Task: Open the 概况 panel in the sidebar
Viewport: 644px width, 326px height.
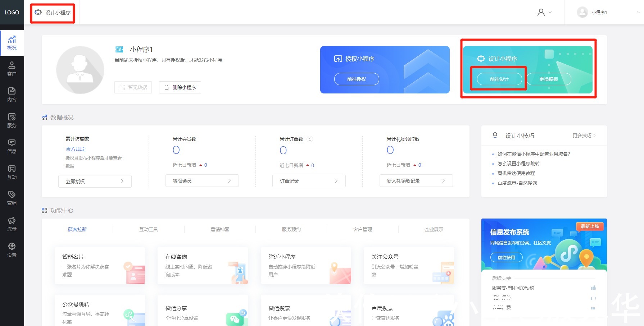Action: [12, 42]
